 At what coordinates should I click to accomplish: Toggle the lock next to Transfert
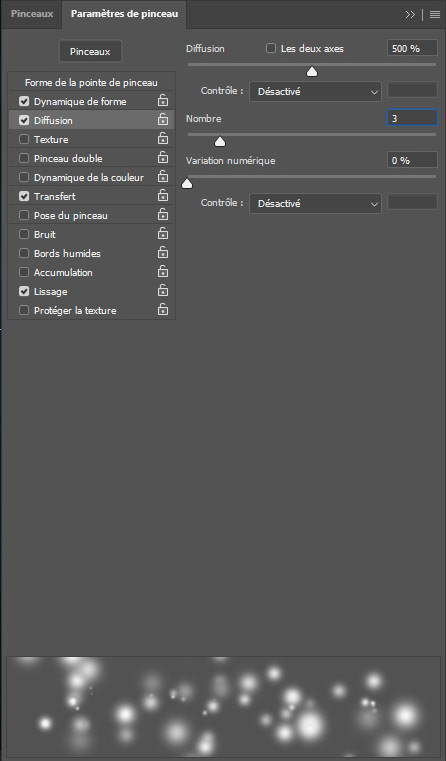163,195
